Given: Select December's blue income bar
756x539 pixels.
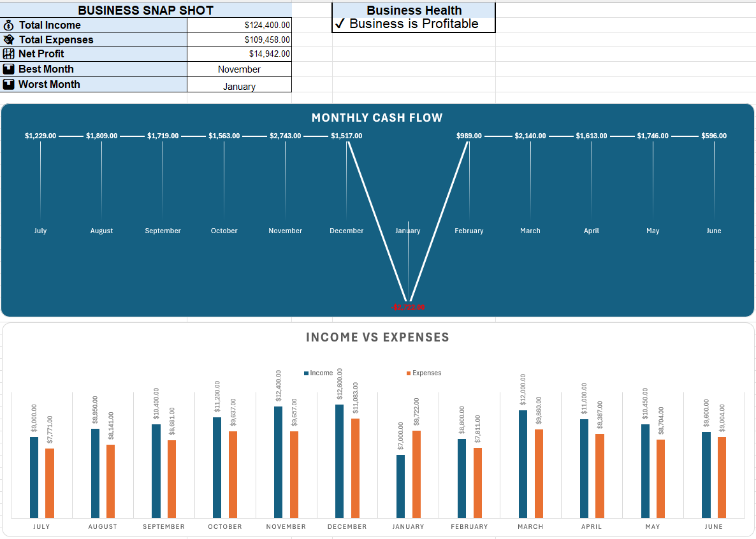Looking at the screenshot, I should click(x=339, y=461).
